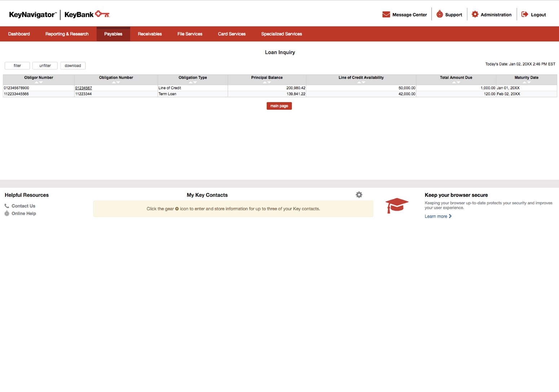
Task: Select the Term Loan table row
Action: (180, 94)
